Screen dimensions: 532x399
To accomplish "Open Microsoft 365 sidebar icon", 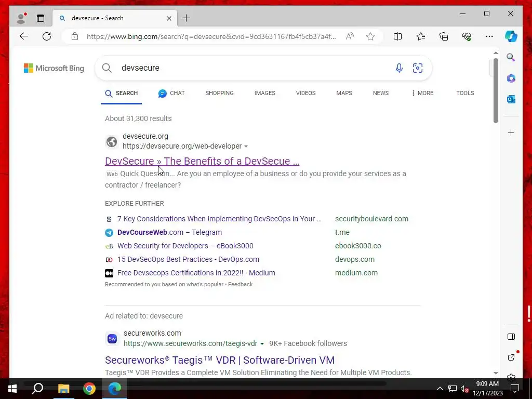I will click(x=511, y=78).
